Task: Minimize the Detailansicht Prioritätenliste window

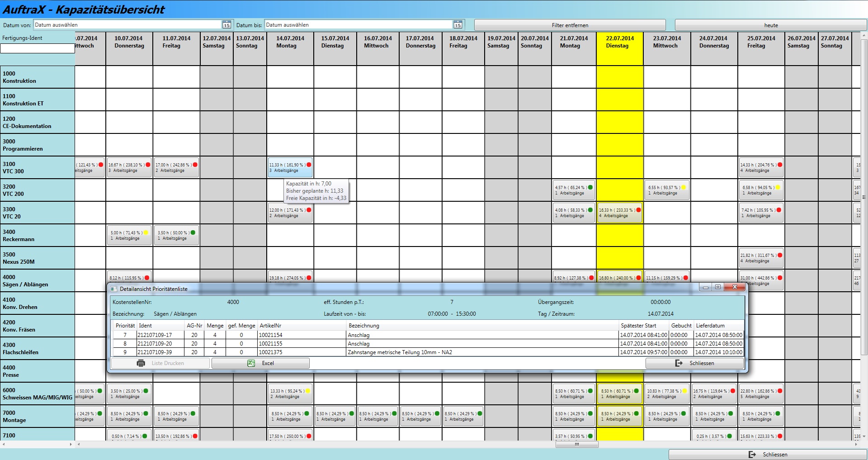Action: click(x=705, y=287)
